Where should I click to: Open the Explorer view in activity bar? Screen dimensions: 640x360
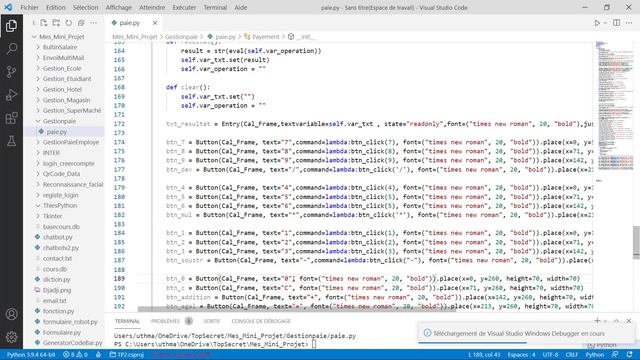coord(11,26)
